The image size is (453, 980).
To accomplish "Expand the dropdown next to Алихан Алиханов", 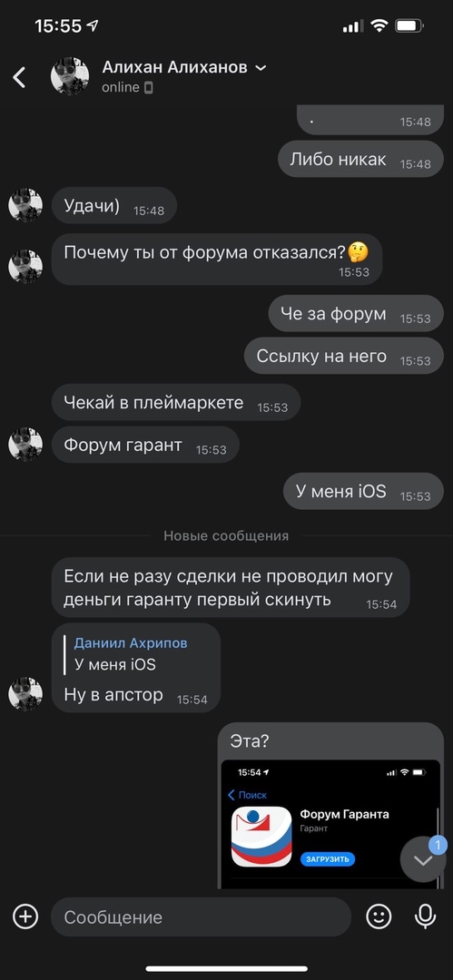I will click(x=261, y=67).
